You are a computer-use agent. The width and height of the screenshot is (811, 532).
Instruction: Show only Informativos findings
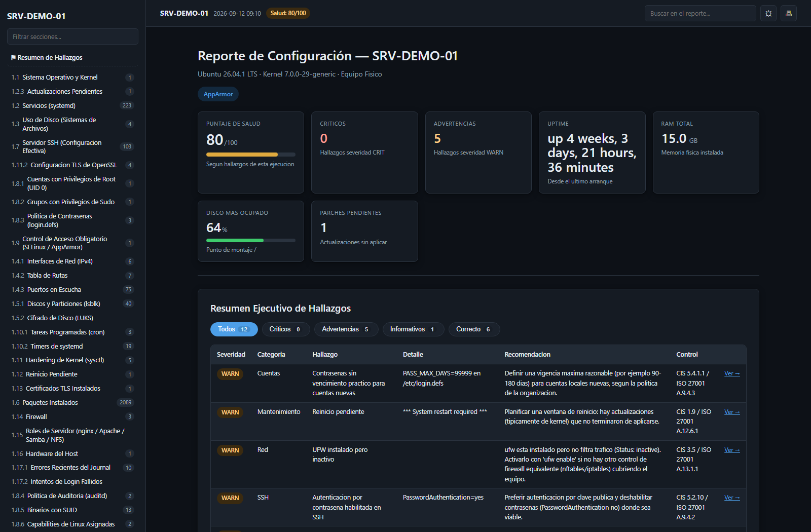point(413,329)
